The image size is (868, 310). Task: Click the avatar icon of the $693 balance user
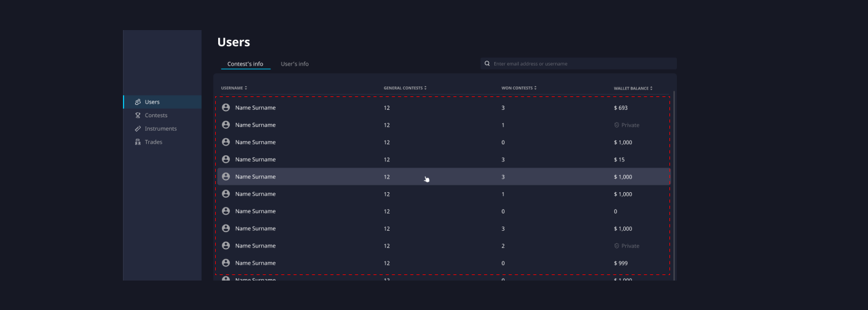(226, 107)
